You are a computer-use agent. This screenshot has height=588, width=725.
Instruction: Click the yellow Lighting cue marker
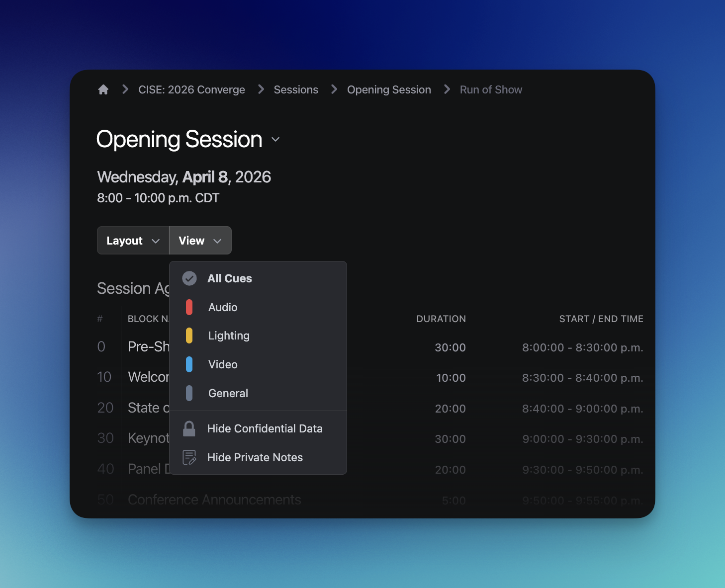point(189,336)
